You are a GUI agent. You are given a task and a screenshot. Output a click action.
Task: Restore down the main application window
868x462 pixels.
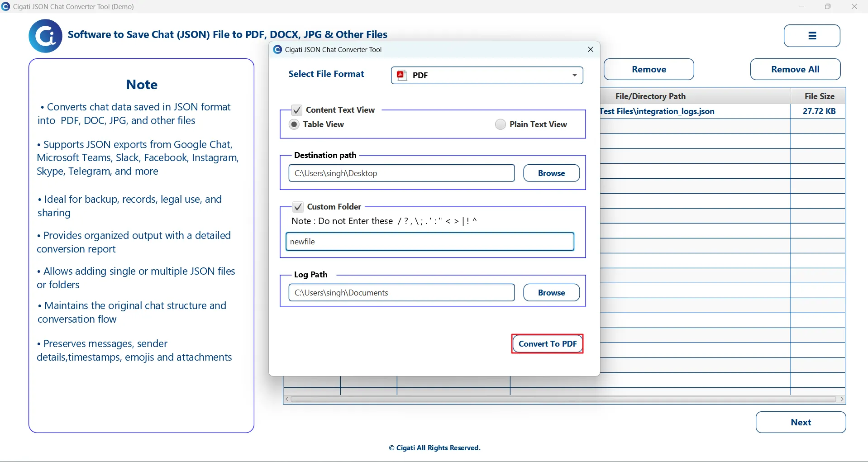828,6
